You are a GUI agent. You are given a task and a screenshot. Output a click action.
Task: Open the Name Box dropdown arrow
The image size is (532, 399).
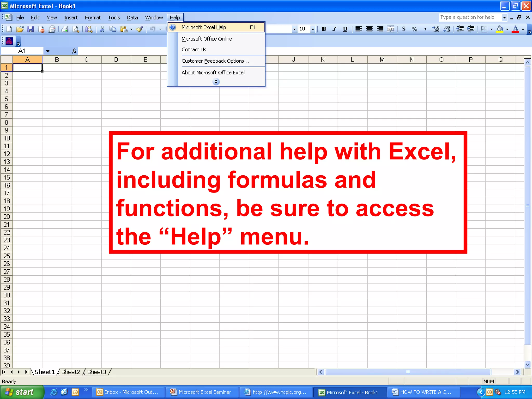click(48, 51)
